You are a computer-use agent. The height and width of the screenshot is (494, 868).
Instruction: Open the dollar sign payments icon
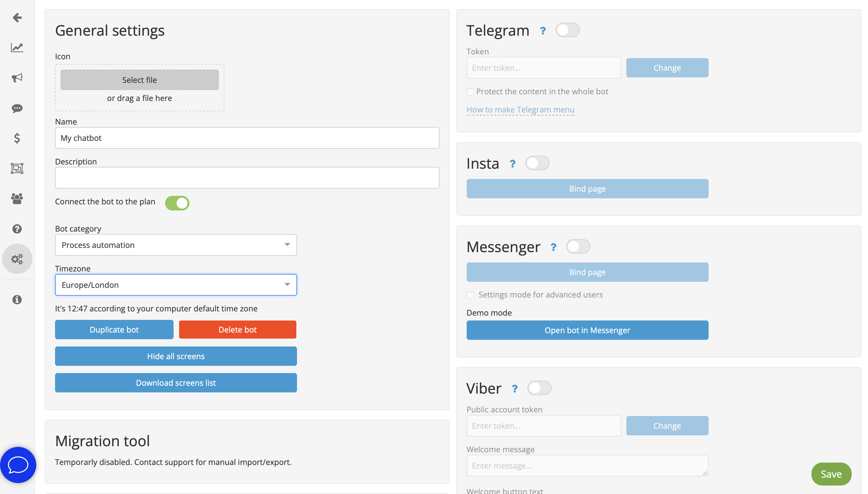(17, 138)
